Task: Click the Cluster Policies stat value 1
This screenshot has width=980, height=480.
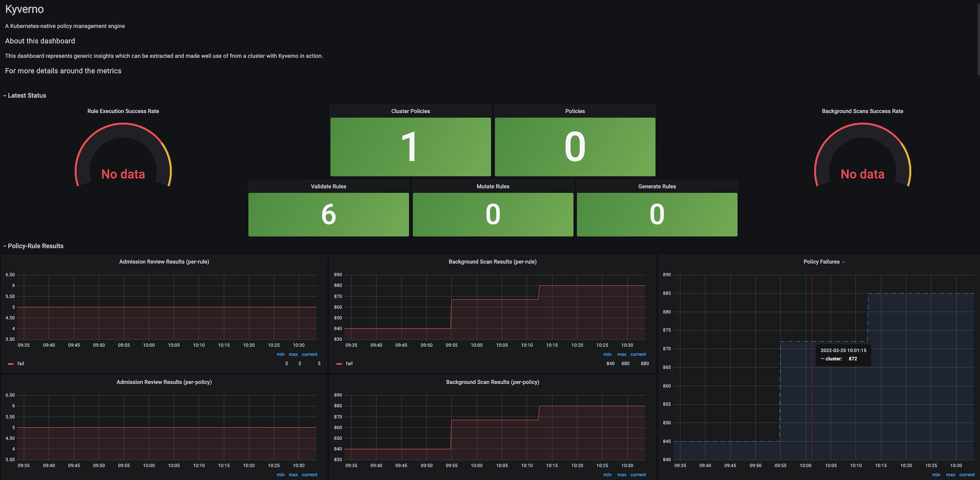Action: click(409, 147)
